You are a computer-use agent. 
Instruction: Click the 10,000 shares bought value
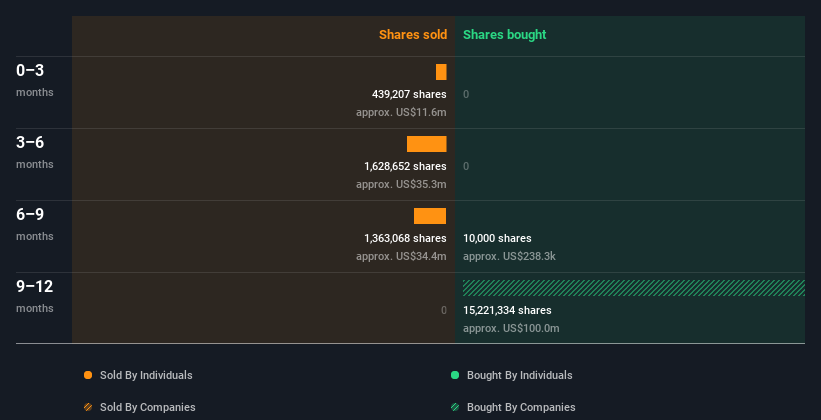click(x=497, y=238)
